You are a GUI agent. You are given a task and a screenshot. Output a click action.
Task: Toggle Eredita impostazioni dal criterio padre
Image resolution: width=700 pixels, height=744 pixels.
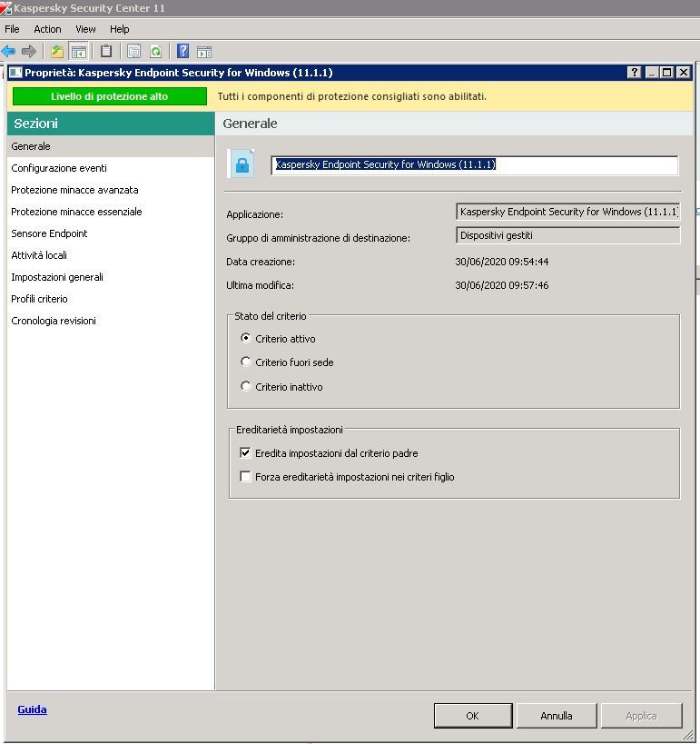click(245, 452)
